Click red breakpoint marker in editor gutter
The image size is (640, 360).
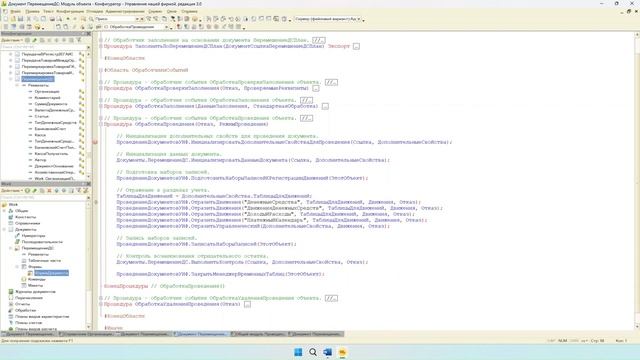(95, 142)
